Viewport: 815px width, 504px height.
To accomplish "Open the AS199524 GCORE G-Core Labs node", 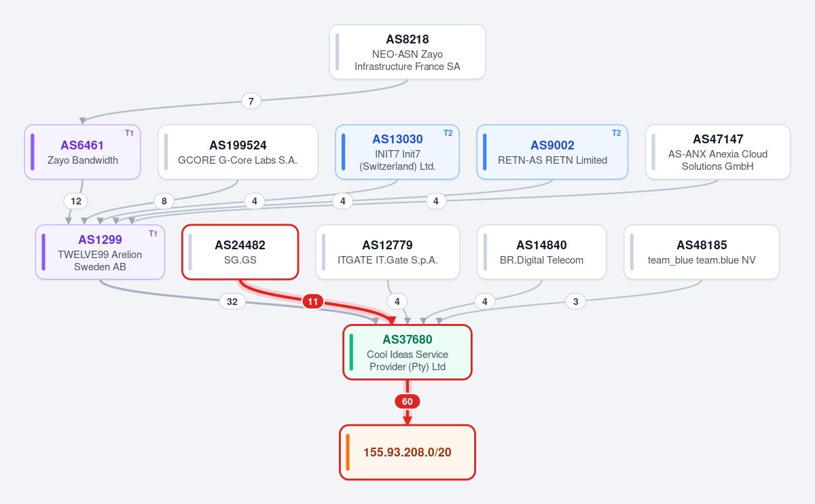I will click(x=238, y=152).
